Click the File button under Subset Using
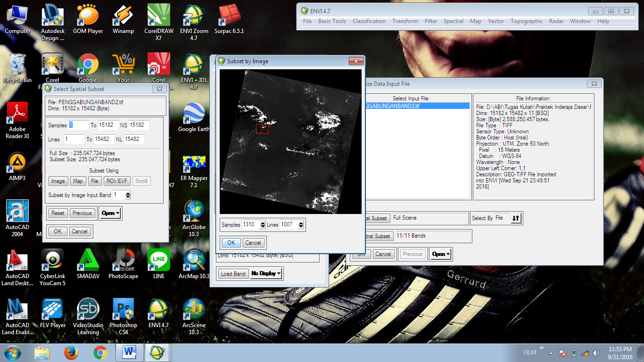The width and height of the screenshot is (644, 362). 94,181
